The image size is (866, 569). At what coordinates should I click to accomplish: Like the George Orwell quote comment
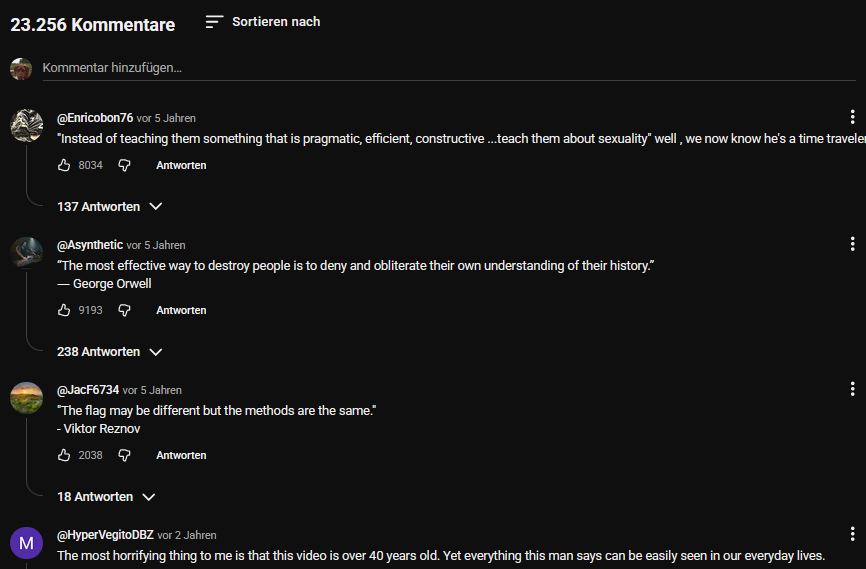[x=65, y=310]
